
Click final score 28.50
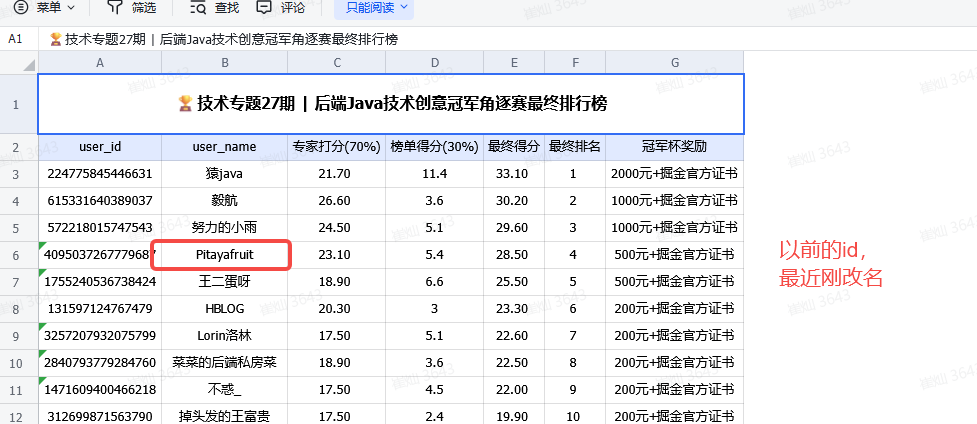point(513,255)
